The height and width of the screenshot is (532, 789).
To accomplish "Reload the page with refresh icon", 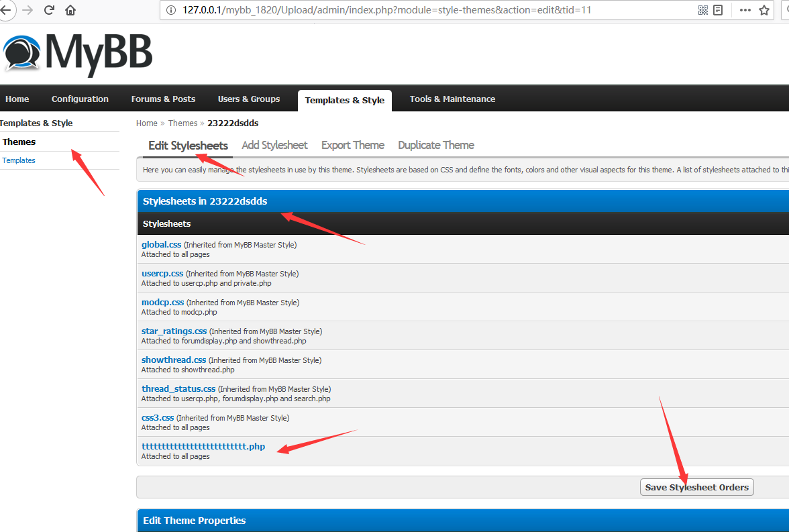I will point(50,10).
